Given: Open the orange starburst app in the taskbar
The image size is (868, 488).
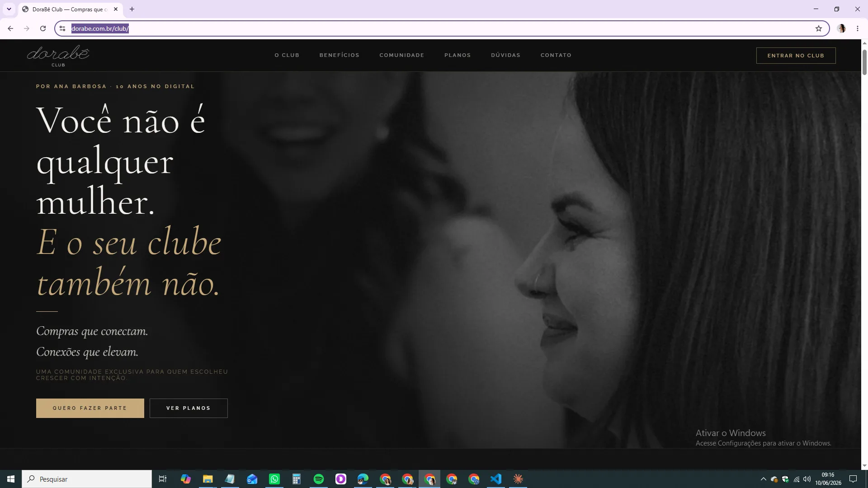Looking at the screenshot, I should click(518, 479).
